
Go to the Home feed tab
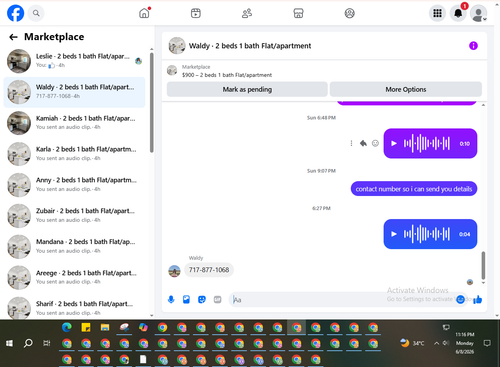[144, 13]
